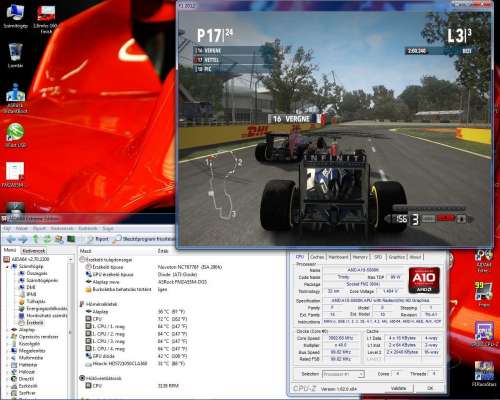
Task: Open the Memory tab in CPU-Z
Action: coord(360,257)
